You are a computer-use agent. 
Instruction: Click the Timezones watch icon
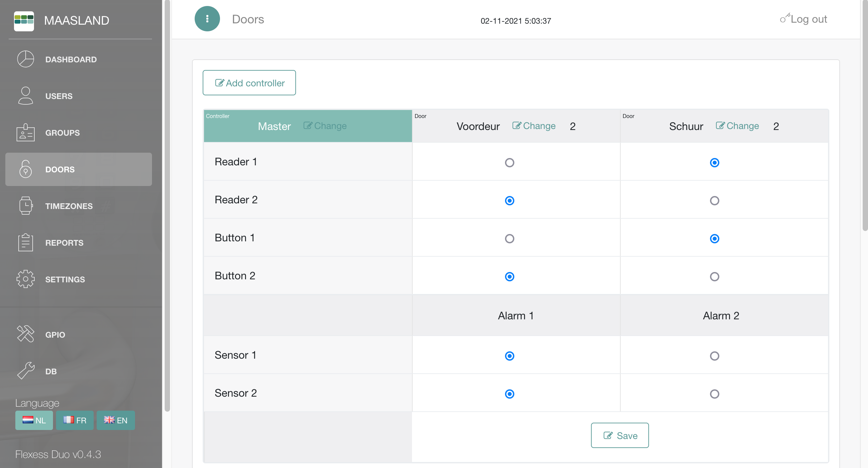26,206
